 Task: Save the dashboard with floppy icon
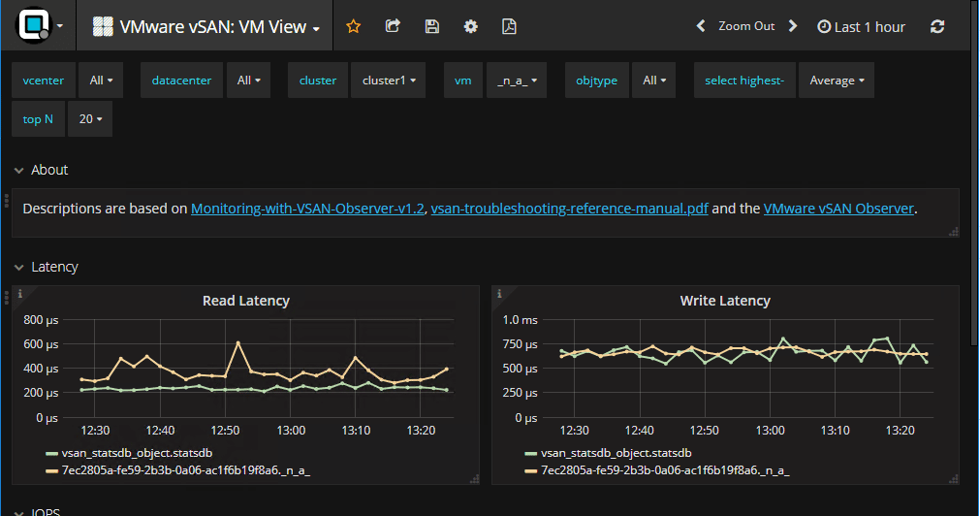tap(432, 26)
